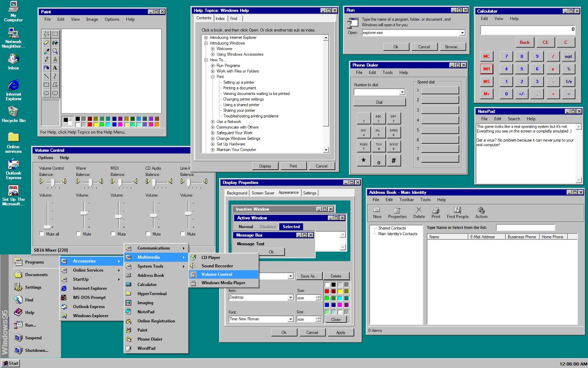Screen dimensions: 588x368
Task: Click the Find People icon in Address Book
Action: 457,212
